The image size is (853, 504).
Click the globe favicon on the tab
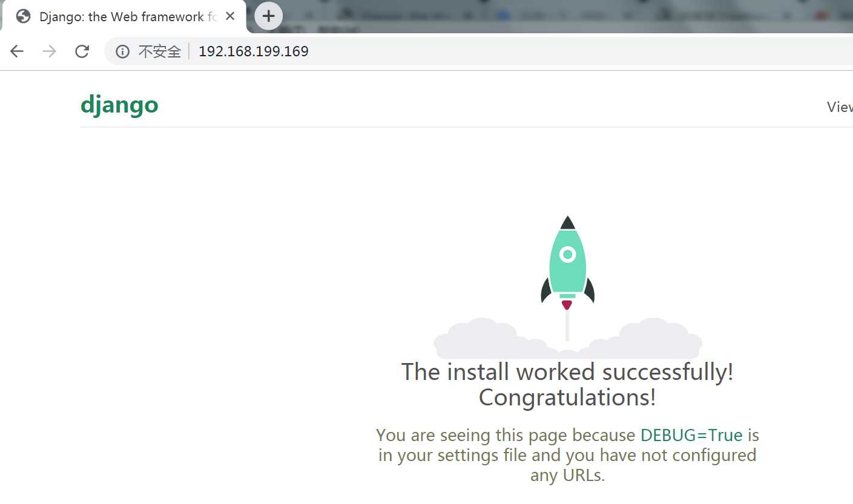point(24,16)
